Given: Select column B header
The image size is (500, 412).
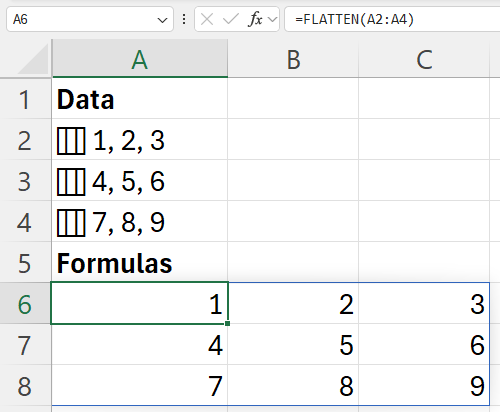Looking at the screenshot, I should coord(293,59).
